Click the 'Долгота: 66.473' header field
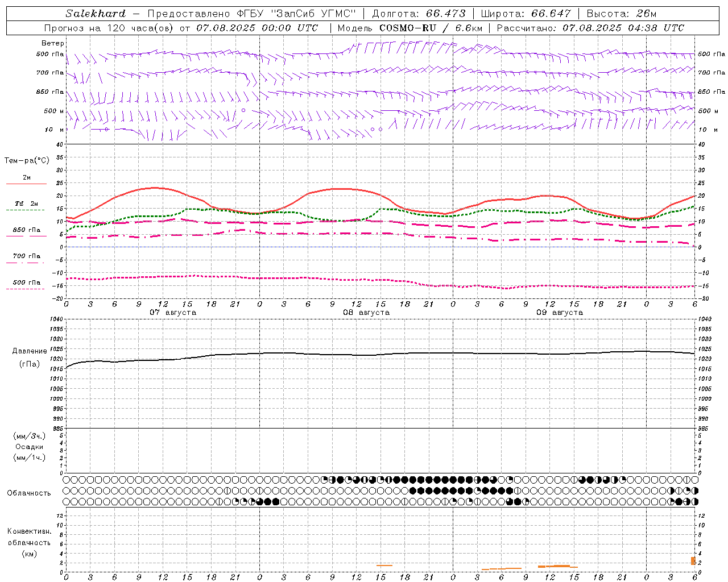Screen dimensions: 728x582 pyautogui.click(x=419, y=14)
